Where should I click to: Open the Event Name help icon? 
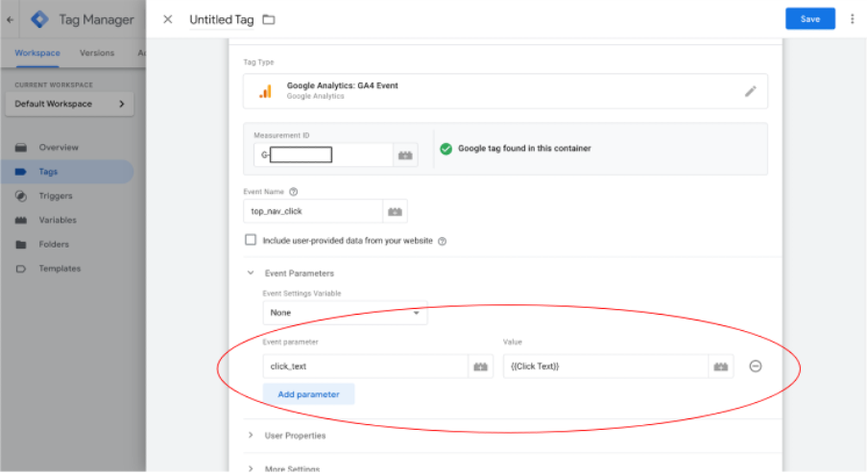[294, 192]
